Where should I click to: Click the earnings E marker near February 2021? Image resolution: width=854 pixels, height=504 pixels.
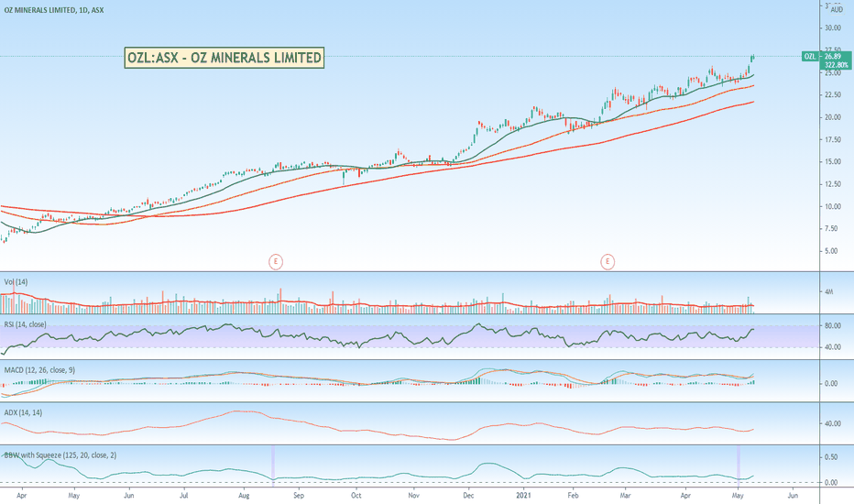click(608, 261)
